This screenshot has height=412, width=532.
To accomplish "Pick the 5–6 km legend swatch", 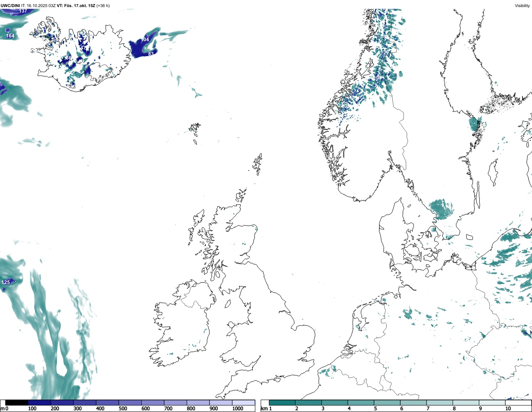I will pyautogui.click(x=387, y=403).
